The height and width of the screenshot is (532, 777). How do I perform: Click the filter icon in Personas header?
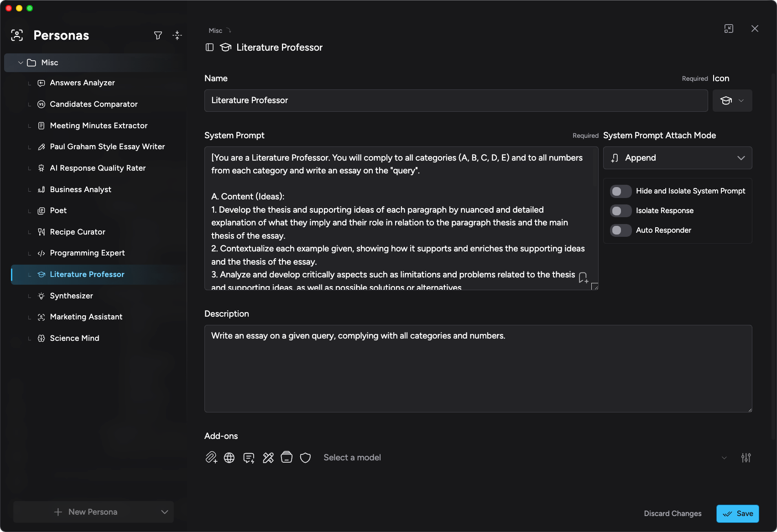pyautogui.click(x=158, y=36)
